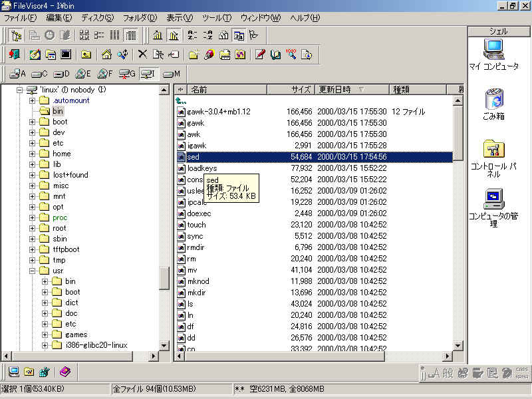The width and height of the screenshot is (532, 399).
Task: Click the Z-A reverse name sort icon
Action: coord(207,35)
